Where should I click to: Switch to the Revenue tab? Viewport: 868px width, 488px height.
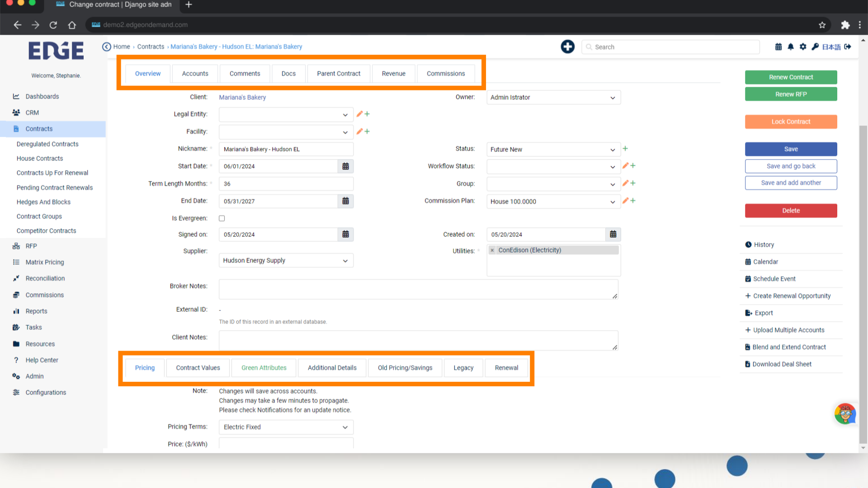coord(394,74)
